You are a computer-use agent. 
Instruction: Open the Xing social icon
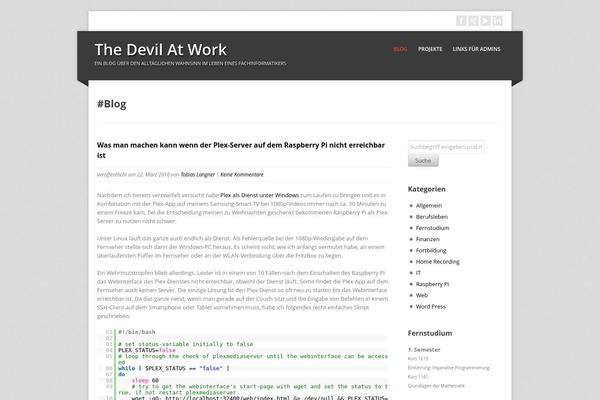pyautogui.click(x=473, y=21)
